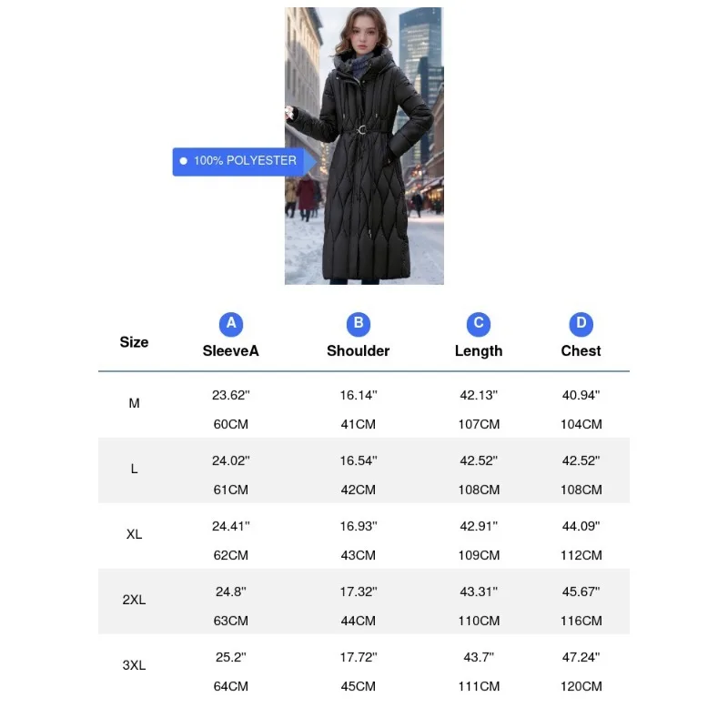Click the Length column header

(x=479, y=350)
